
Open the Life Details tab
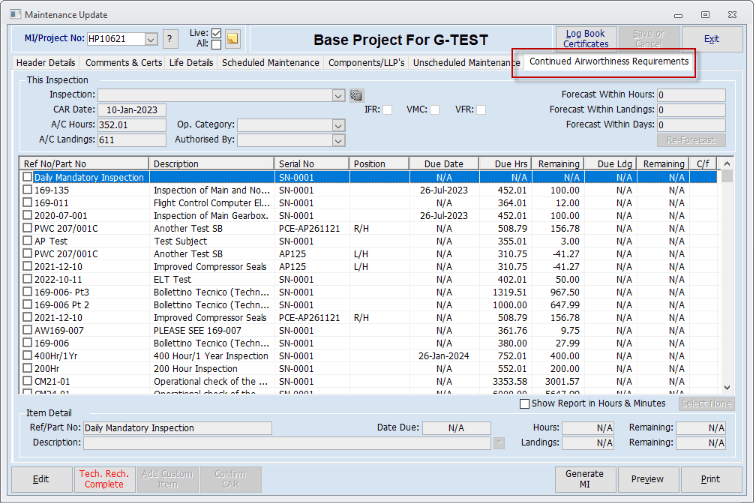tap(191, 63)
